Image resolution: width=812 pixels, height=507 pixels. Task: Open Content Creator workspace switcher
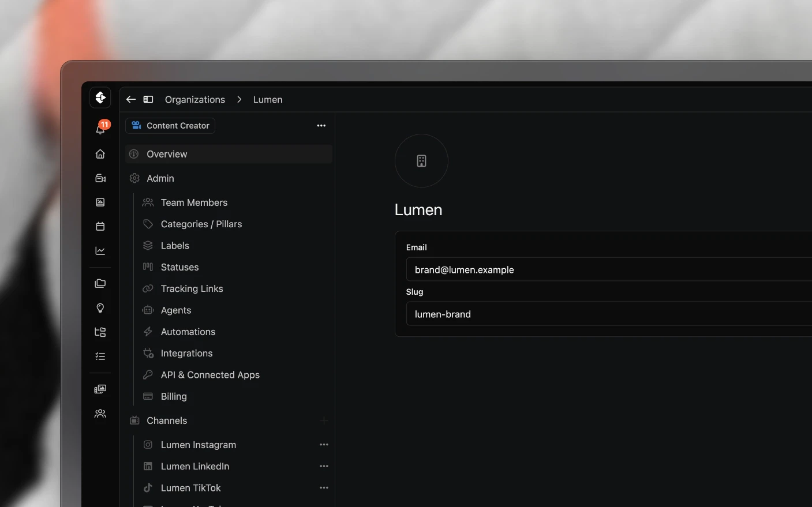click(x=170, y=126)
